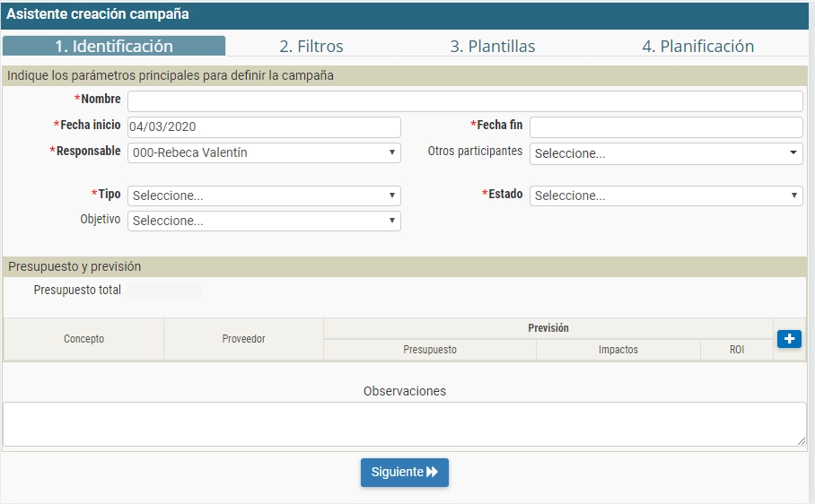Click into the Nombre text field
Screen dimensions: 815x504
click(x=465, y=101)
